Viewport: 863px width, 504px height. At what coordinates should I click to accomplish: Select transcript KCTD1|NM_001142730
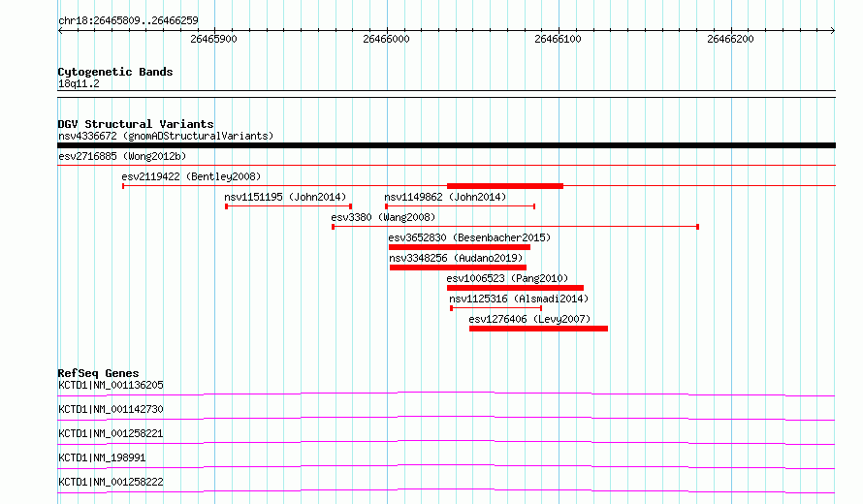tap(111, 409)
